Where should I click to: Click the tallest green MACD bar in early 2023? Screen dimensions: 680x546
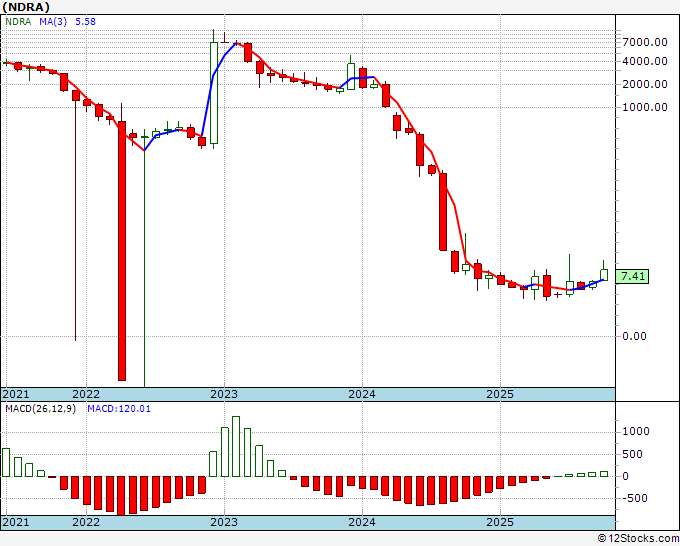pyautogui.click(x=236, y=446)
